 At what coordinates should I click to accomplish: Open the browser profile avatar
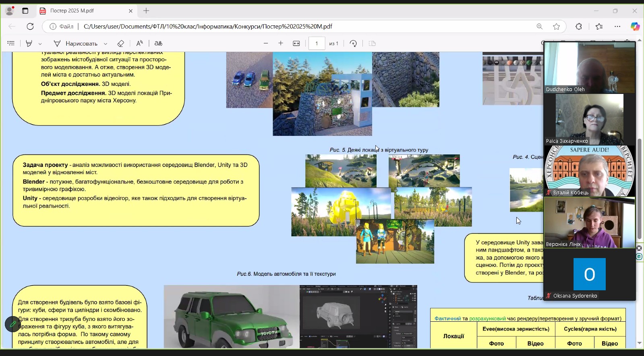click(10, 11)
